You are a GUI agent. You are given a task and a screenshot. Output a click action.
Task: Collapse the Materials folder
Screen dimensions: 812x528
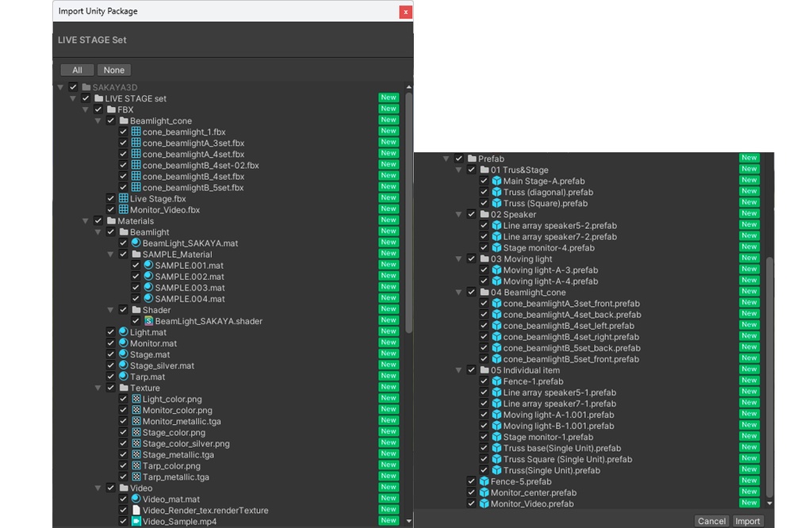(86, 221)
